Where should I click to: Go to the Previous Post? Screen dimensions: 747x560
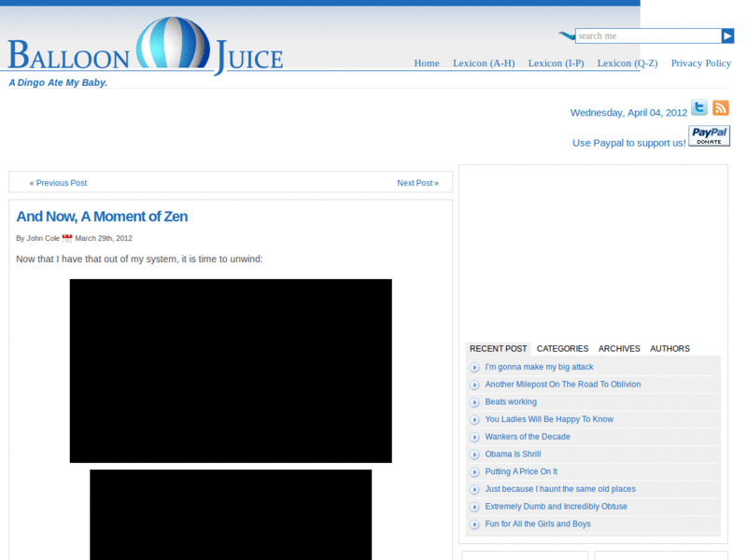coord(58,183)
